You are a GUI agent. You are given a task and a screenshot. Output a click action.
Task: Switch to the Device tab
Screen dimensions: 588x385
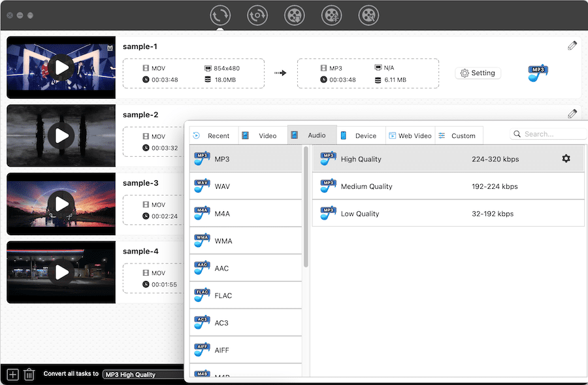(x=361, y=135)
